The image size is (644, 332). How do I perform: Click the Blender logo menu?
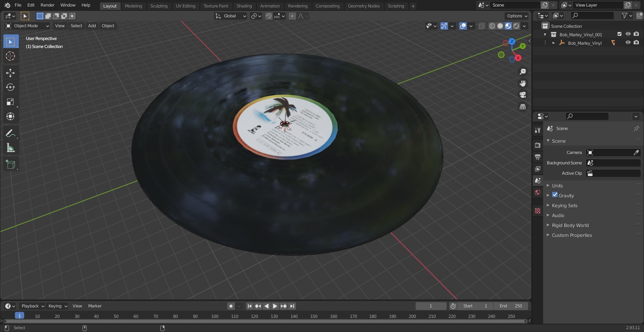pyautogui.click(x=7, y=5)
